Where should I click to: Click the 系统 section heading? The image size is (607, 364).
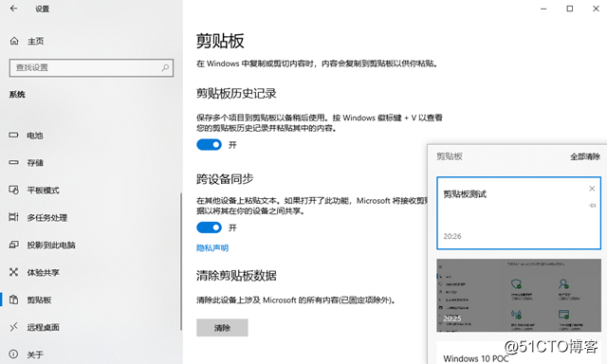(17, 95)
